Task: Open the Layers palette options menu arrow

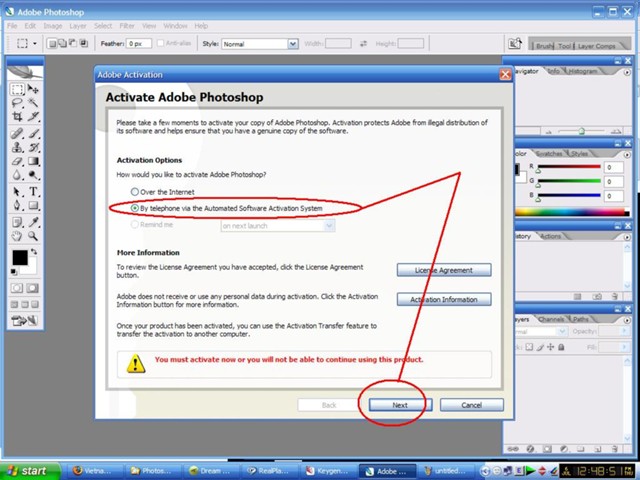Action: [x=627, y=320]
